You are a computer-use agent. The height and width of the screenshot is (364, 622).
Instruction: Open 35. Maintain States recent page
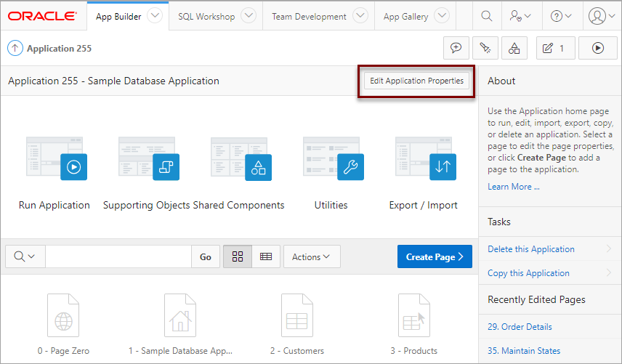coord(524,350)
